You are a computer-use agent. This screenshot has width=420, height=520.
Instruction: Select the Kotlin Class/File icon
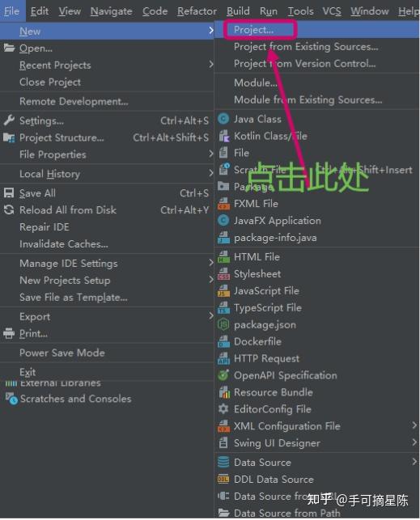pyautogui.click(x=223, y=136)
